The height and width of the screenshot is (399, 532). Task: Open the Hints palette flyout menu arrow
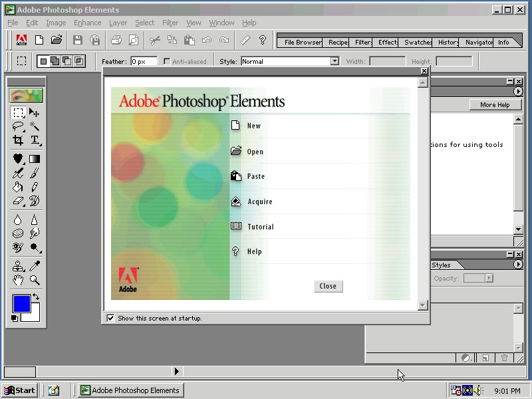point(518,92)
